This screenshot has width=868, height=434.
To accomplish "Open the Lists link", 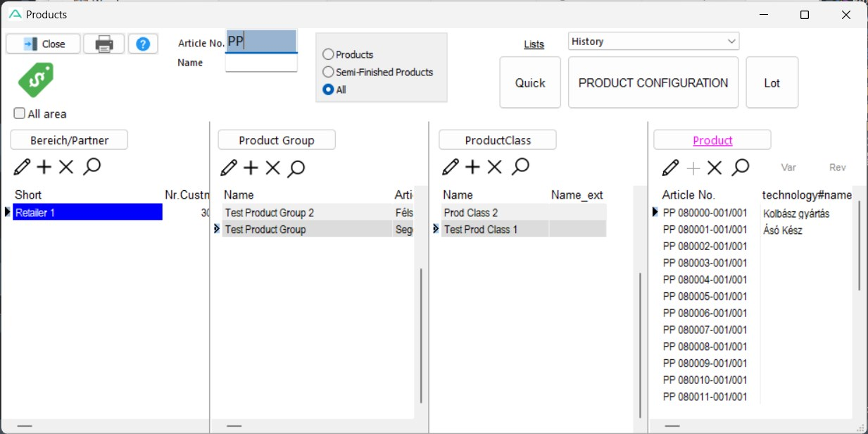I will point(534,44).
